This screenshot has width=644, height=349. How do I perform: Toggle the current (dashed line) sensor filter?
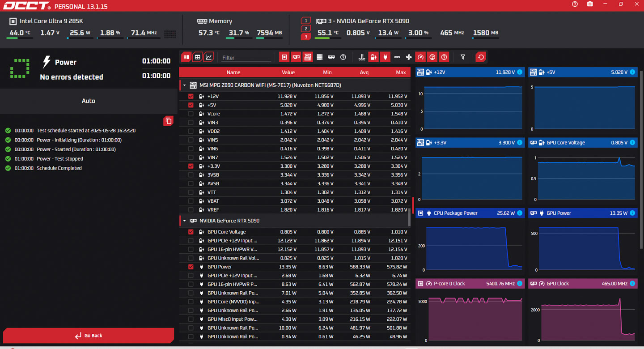click(397, 57)
